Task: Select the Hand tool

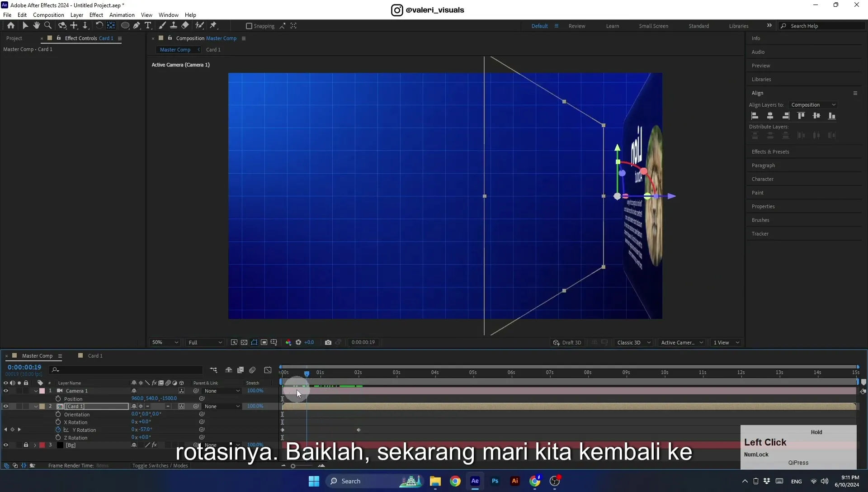Action: pos(37,26)
